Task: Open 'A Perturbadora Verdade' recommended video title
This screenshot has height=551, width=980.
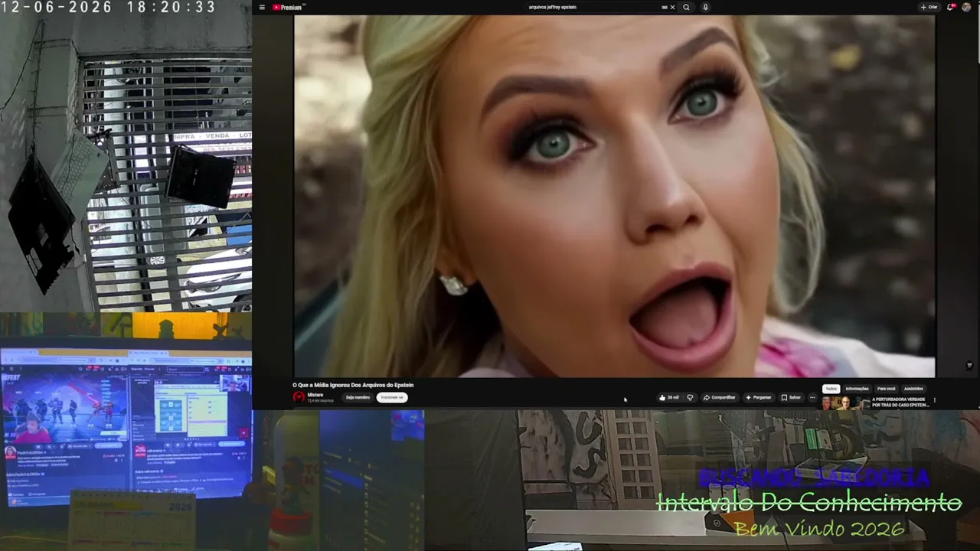Action: pos(900,402)
